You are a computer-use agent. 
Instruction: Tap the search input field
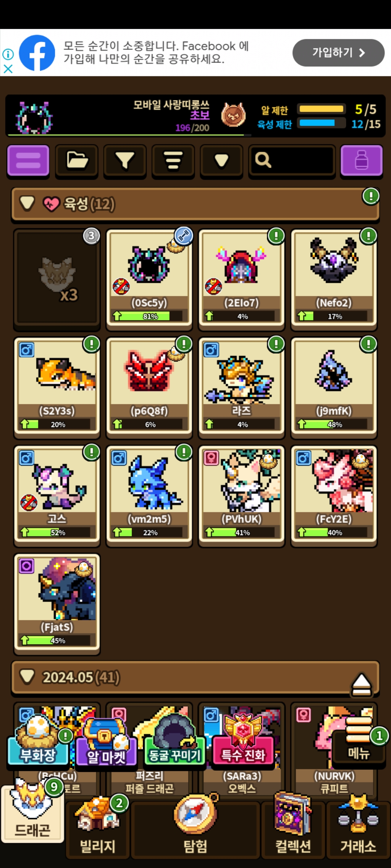pos(292,161)
